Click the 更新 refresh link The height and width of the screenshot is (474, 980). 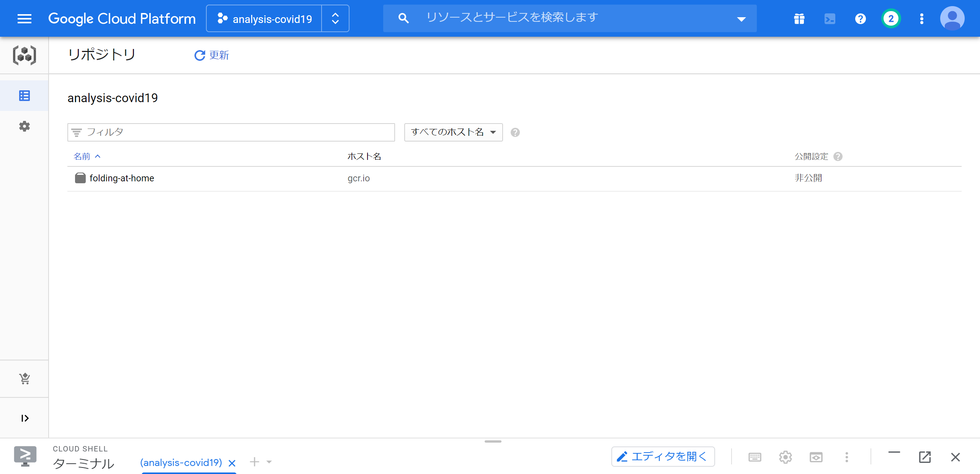[x=212, y=55]
